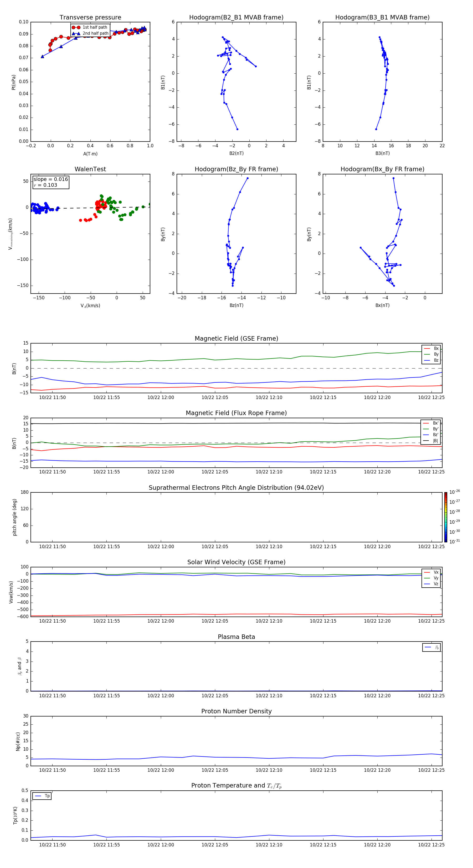Image resolution: width=473 pixels, height=868 pixels.
Task: Click the WalenTest plot title
Action: [x=90, y=169]
